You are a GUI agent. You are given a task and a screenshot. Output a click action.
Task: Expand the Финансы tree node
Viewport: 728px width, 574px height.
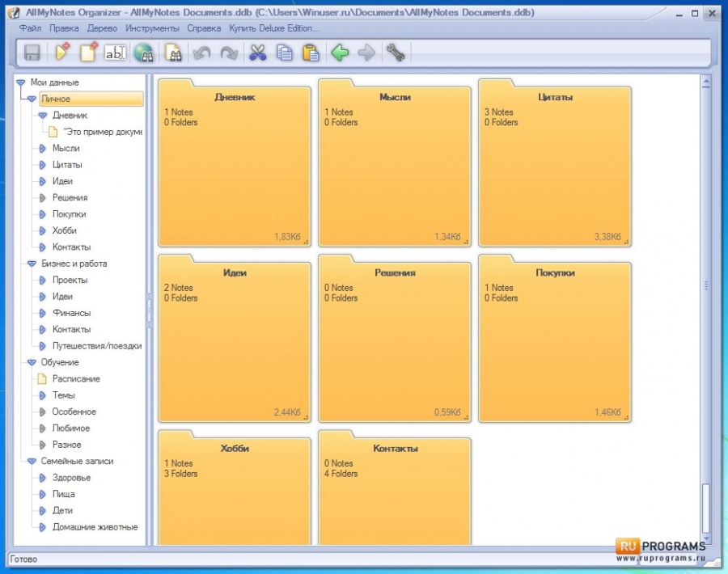tap(43, 313)
